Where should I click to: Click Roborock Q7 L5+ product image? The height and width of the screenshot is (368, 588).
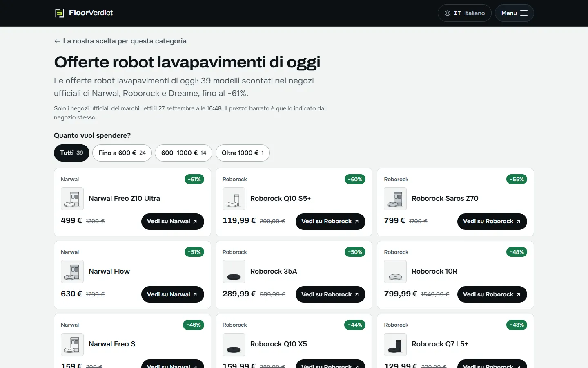[x=395, y=345]
